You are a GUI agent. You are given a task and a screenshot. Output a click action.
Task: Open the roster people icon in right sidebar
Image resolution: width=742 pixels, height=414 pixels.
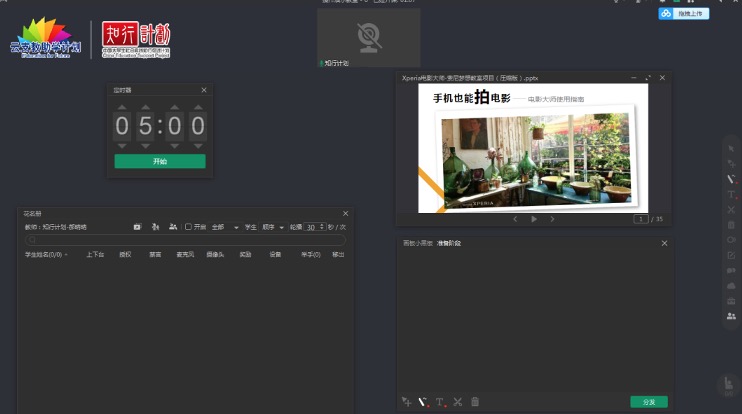coord(731,316)
